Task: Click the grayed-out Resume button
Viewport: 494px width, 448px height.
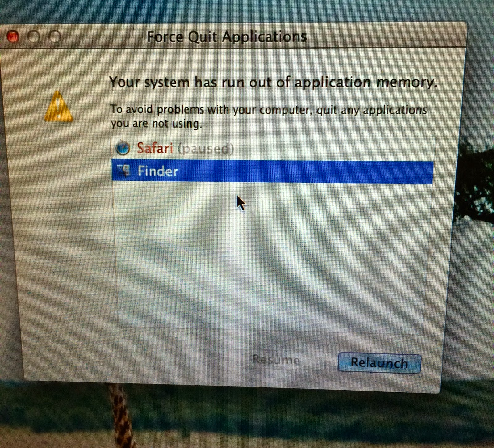Action: [x=276, y=360]
